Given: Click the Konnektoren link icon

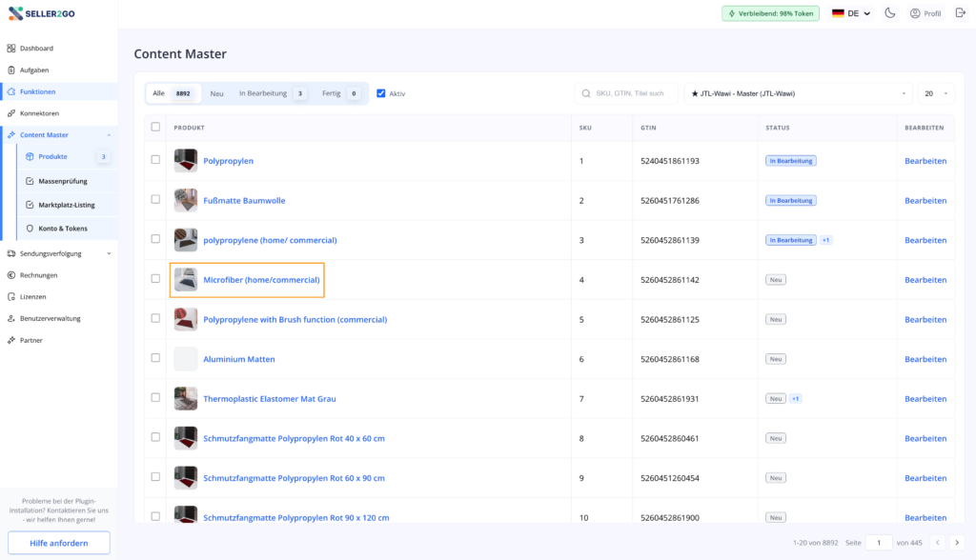Looking at the screenshot, I should (x=11, y=113).
